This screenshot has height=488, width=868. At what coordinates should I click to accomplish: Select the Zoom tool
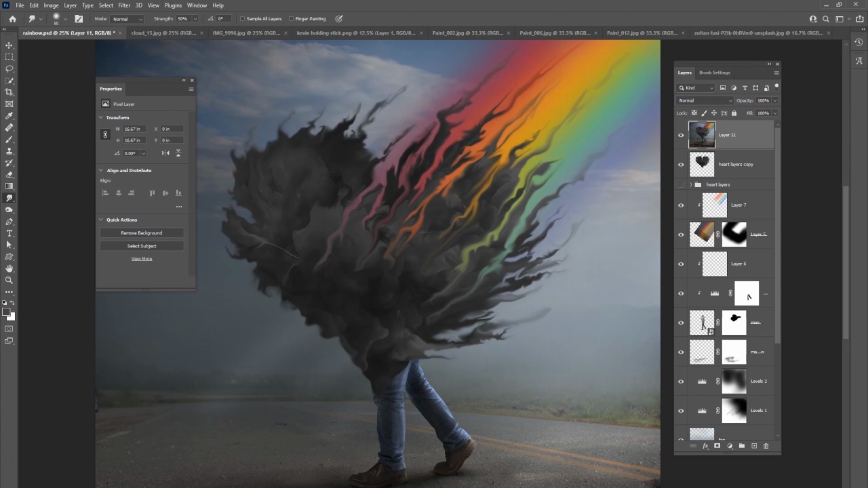click(9, 280)
